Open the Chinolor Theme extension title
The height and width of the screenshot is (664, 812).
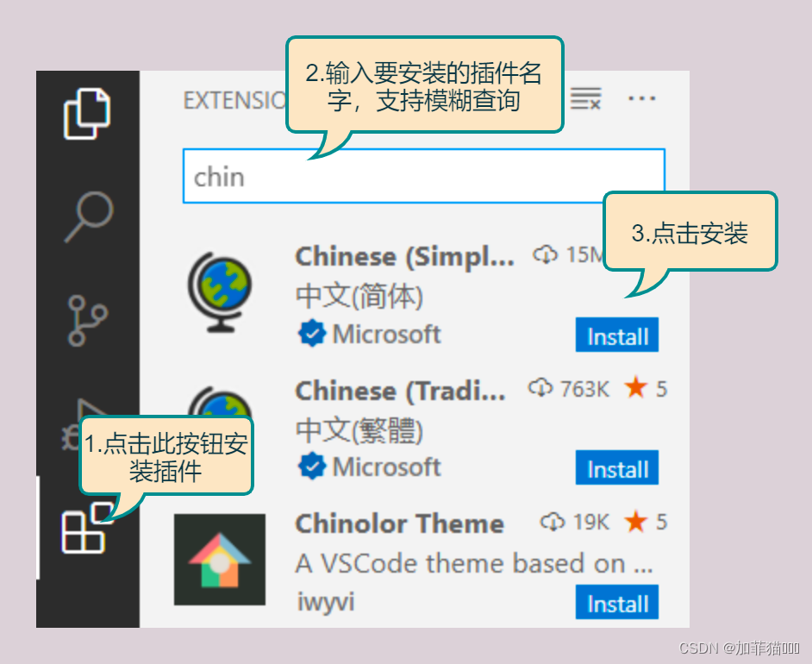tap(399, 523)
